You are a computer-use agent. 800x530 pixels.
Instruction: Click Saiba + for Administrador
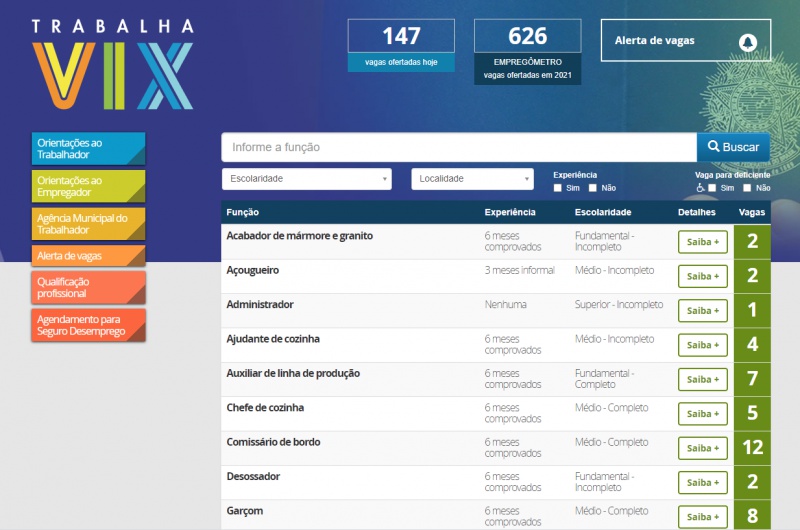tap(703, 311)
